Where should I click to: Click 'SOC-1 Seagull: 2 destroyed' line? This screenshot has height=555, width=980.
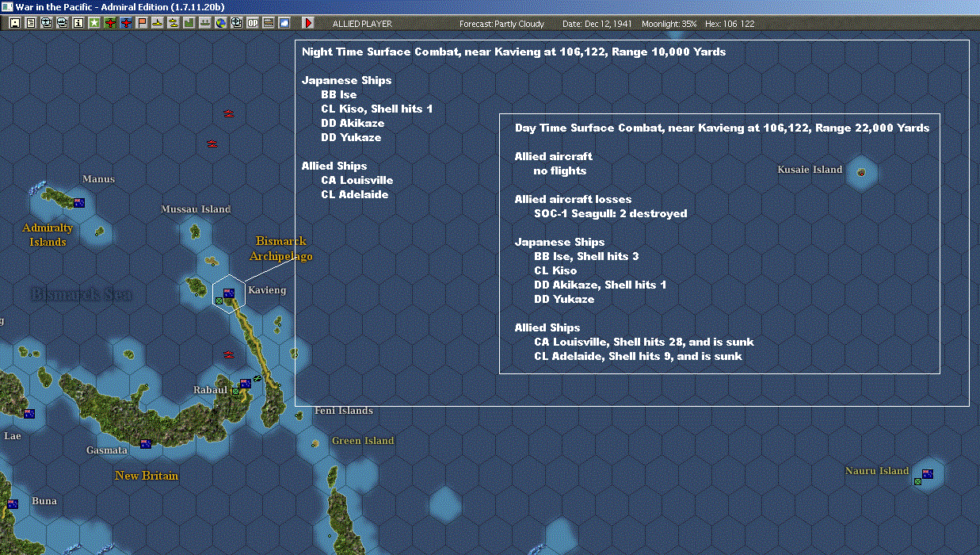click(611, 213)
